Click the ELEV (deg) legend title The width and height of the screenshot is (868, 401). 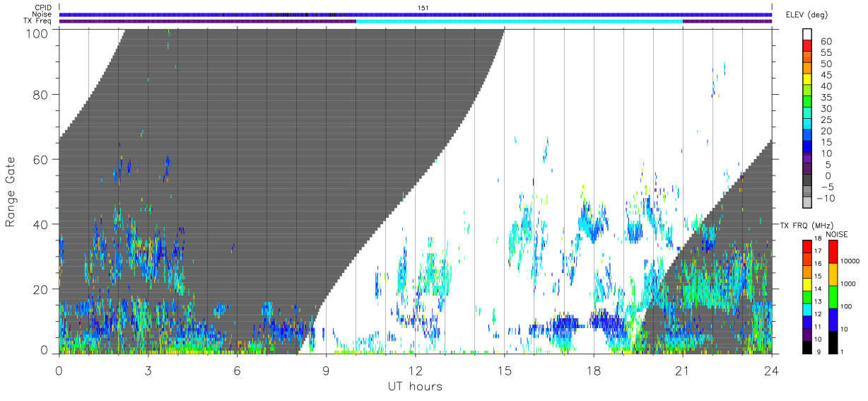point(807,15)
